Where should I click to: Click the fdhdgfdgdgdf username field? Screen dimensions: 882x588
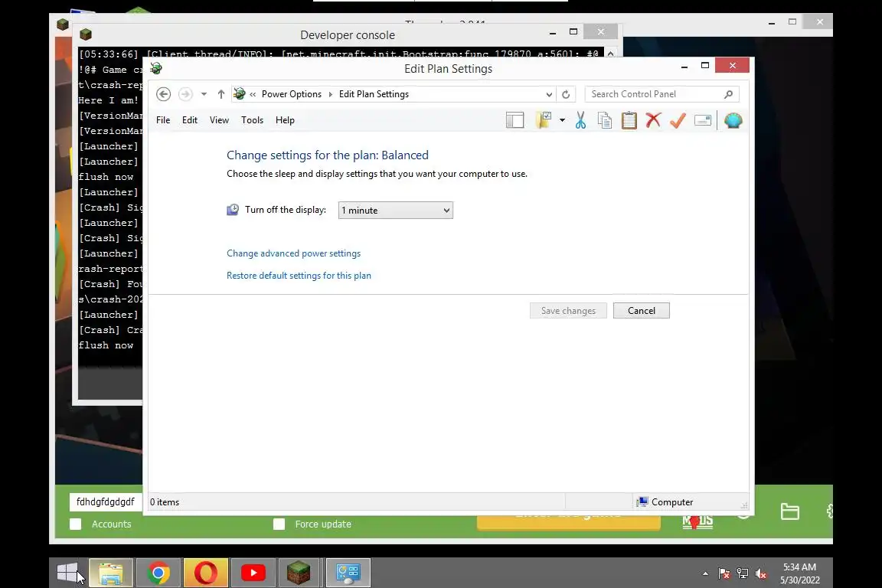click(x=106, y=502)
